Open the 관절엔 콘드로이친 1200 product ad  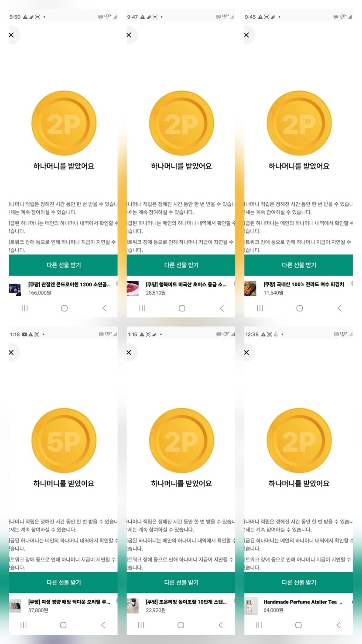(x=69, y=284)
